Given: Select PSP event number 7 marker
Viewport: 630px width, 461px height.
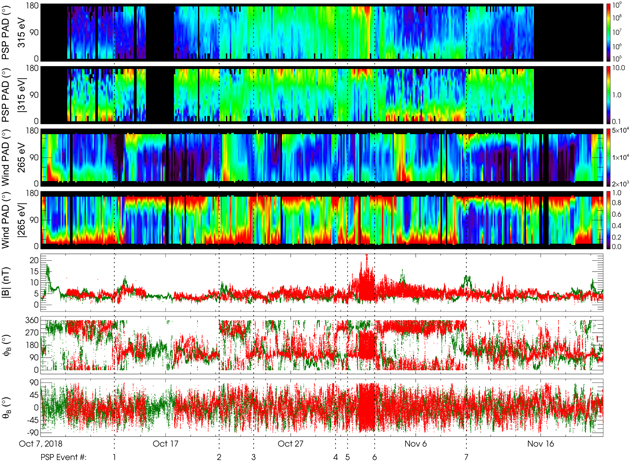Looking at the screenshot, I should (x=466, y=457).
